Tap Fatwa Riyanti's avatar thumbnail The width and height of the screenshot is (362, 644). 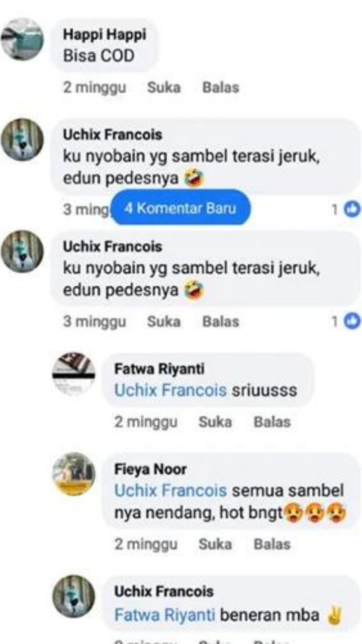click(x=74, y=373)
